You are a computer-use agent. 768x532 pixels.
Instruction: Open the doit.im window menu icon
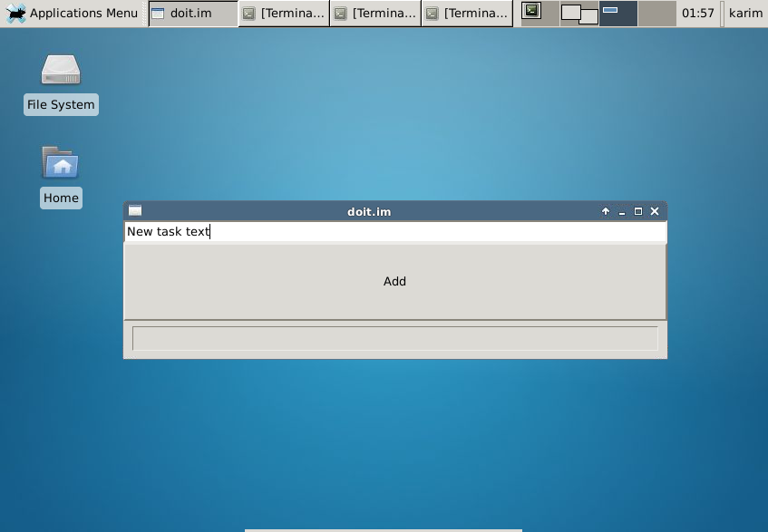point(135,211)
